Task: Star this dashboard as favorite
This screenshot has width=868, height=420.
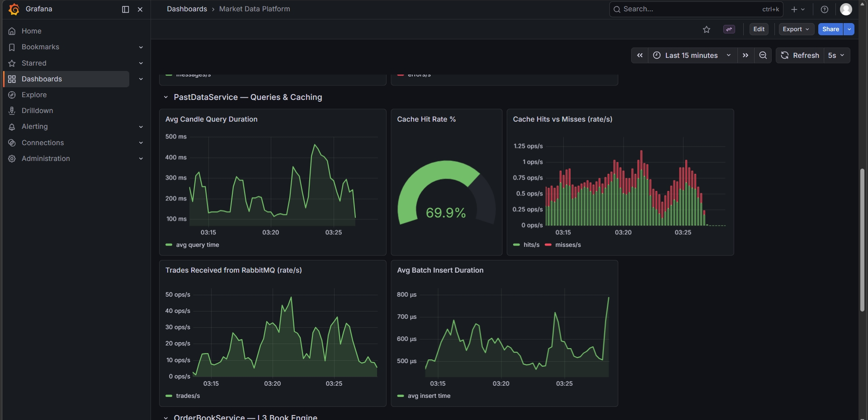Action: click(x=707, y=29)
